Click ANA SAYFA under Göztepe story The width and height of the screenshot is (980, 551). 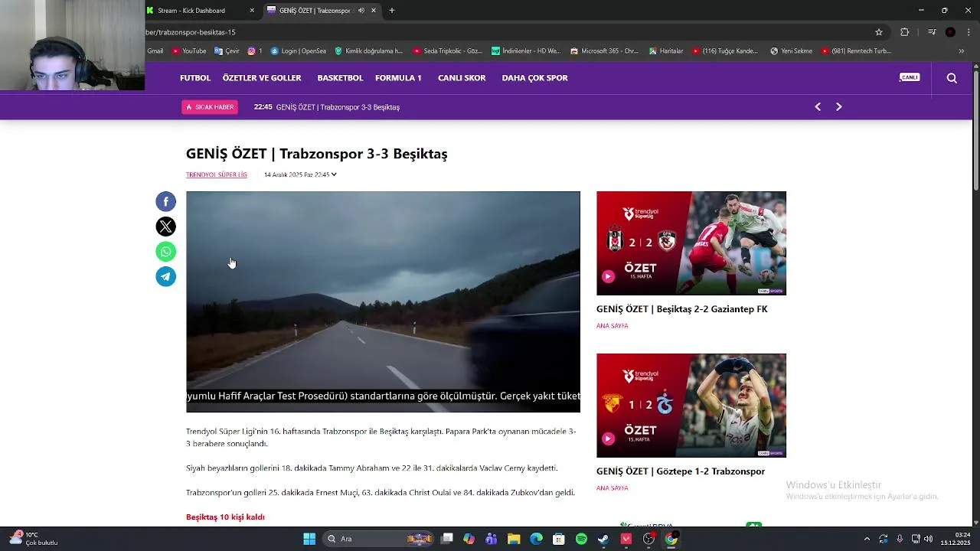click(612, 488)
